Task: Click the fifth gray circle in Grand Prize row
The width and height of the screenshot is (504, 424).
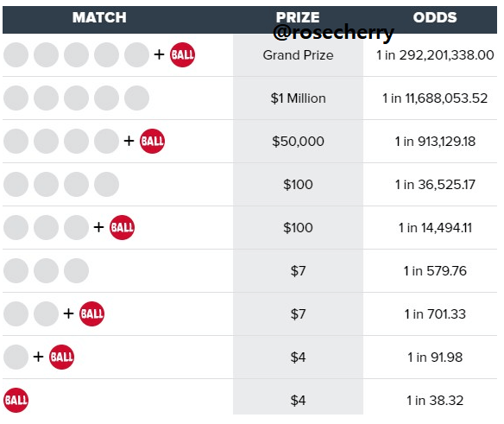Action: 136,54
